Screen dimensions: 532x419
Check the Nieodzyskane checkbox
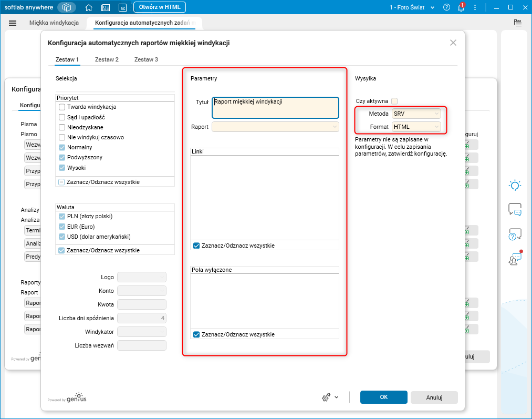62,127
